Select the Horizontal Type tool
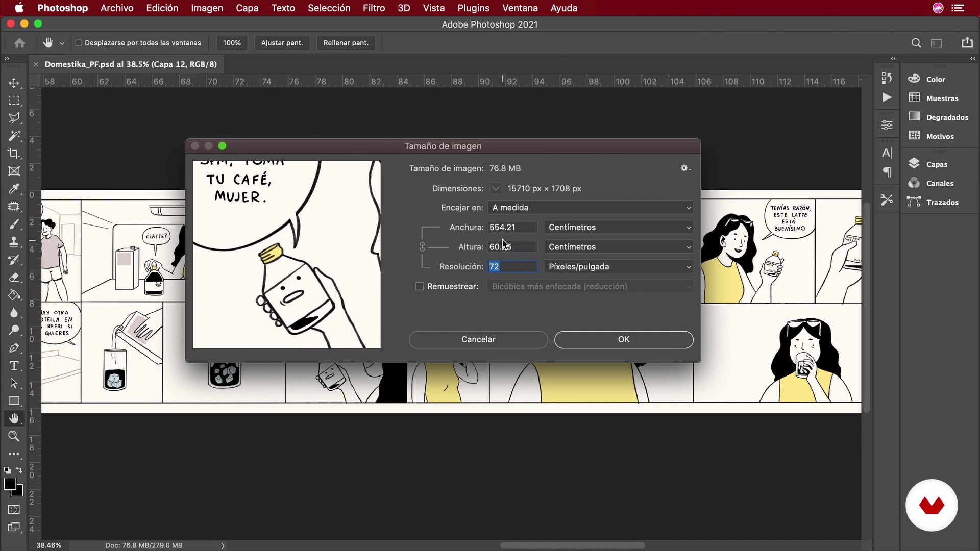Screen dimensions: 980x551 pyautogui.click(x=14, y=366)
